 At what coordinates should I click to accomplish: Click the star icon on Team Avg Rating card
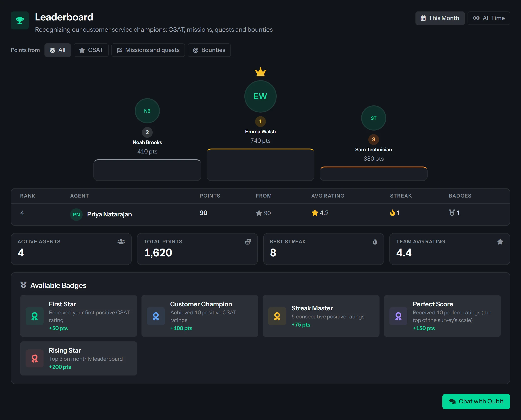(x=500, y=242)
